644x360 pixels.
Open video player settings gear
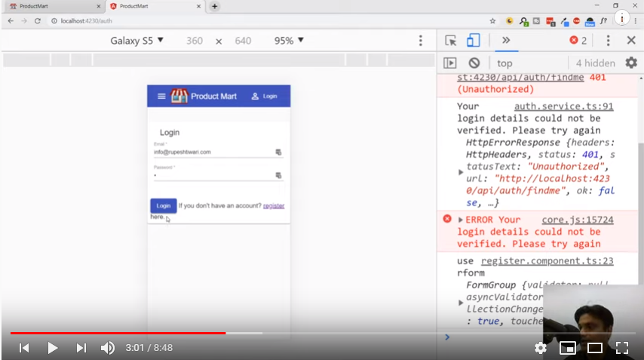(x=541, y=348)
